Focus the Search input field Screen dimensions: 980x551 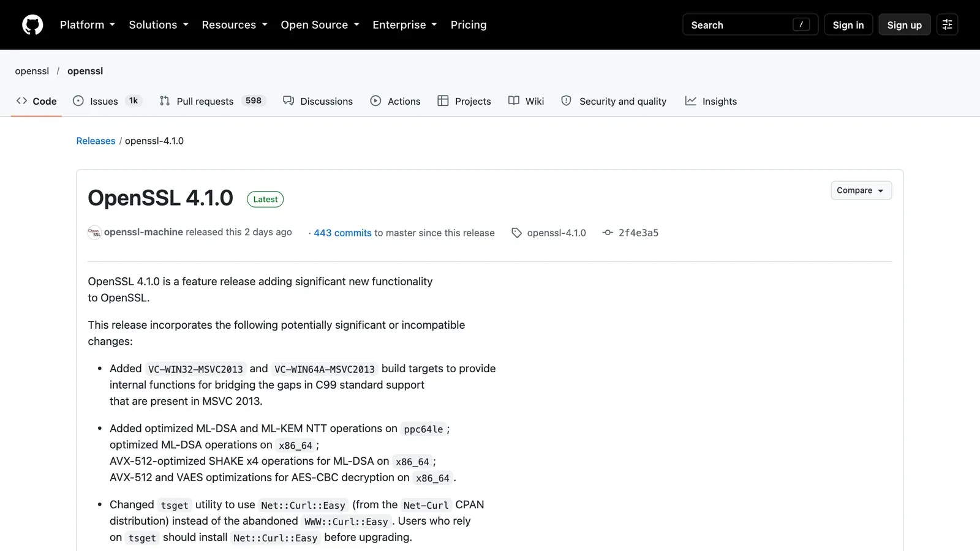pos(750,25)
